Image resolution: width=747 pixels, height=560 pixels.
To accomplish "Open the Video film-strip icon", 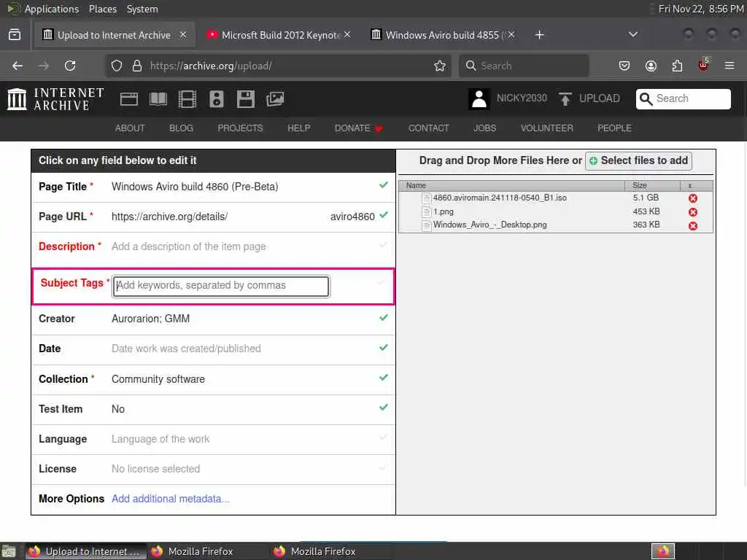I will [187, 99].
